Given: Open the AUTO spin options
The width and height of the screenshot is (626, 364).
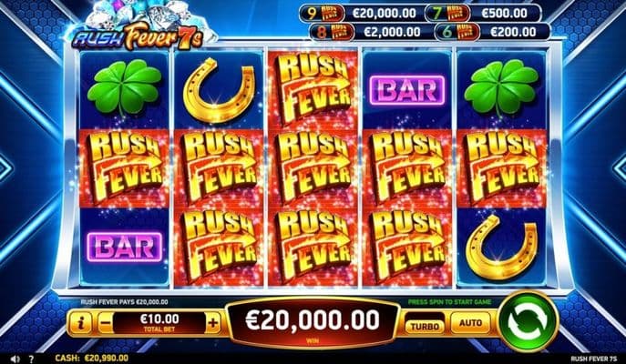Looking at the screenshot, I should point(470,322).
